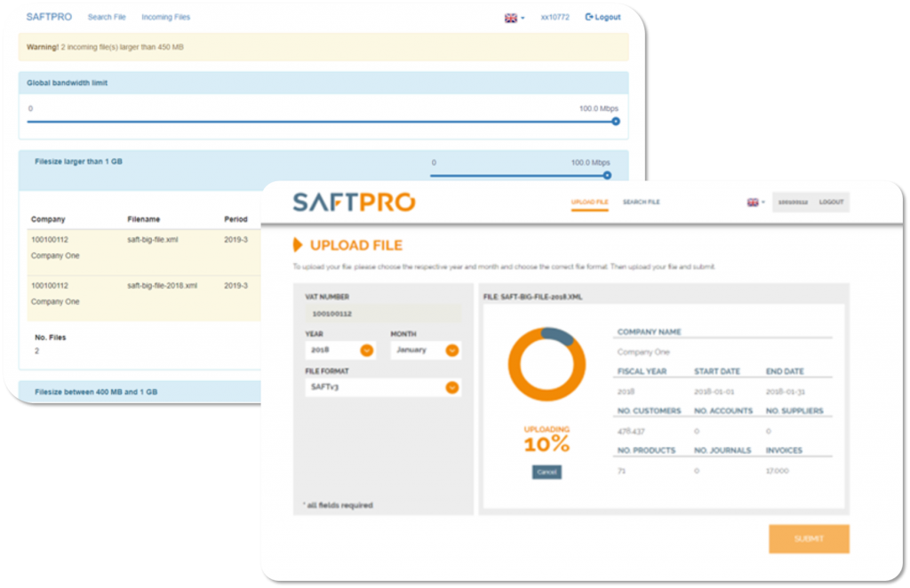Select the saft-big-file-2018.xml filename cell
Screen dimensions: 910x588
pyautogui.click(x=163, y=286)
